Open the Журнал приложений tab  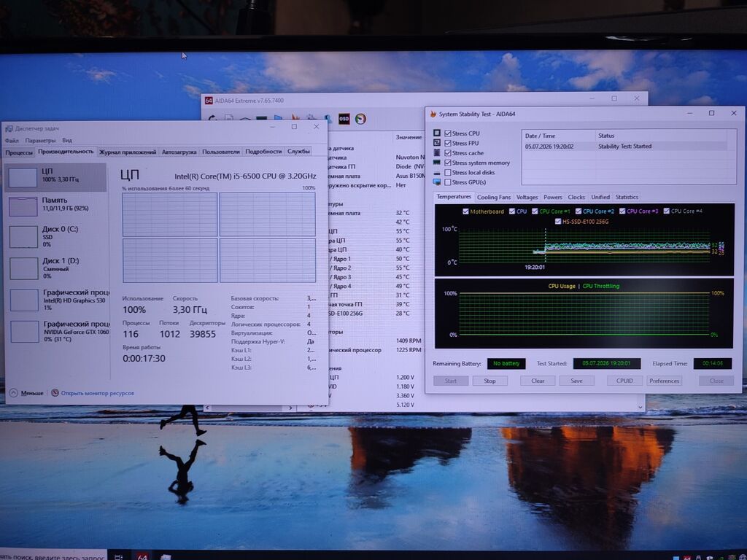point(128,152)
